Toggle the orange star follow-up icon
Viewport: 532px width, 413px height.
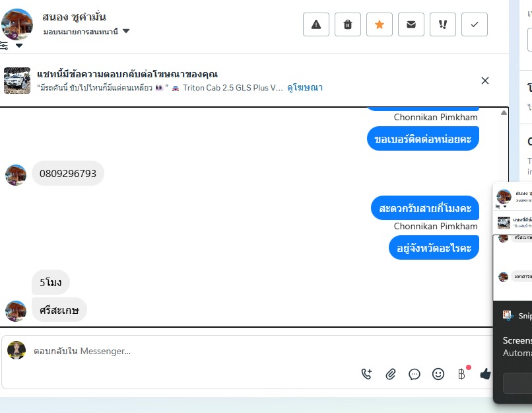click(x=380, y=24)
